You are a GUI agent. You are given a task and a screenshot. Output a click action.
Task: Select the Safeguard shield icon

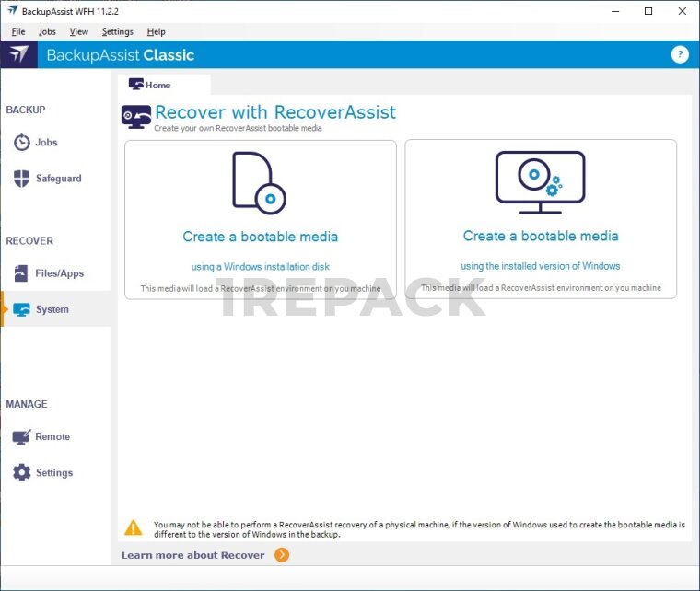pos(21,179)
